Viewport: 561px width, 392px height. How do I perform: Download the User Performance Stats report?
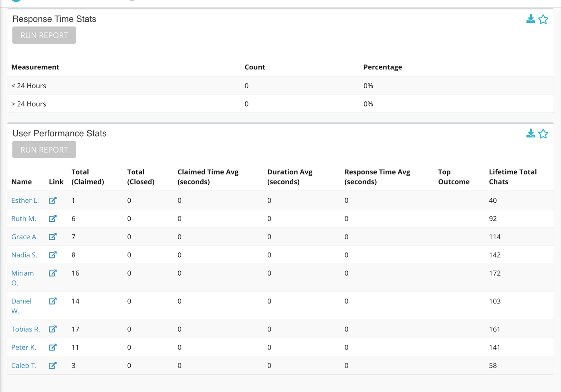coord(531,133)
